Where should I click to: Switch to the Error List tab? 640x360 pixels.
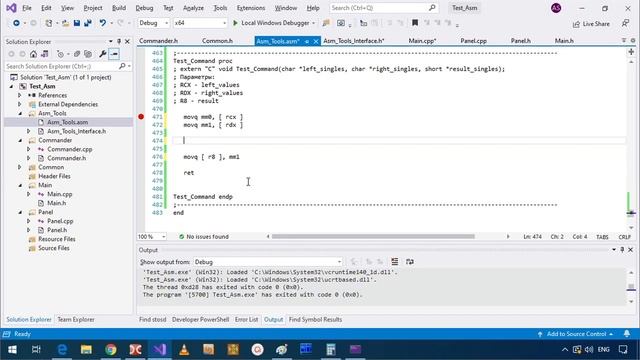(247, 320)
